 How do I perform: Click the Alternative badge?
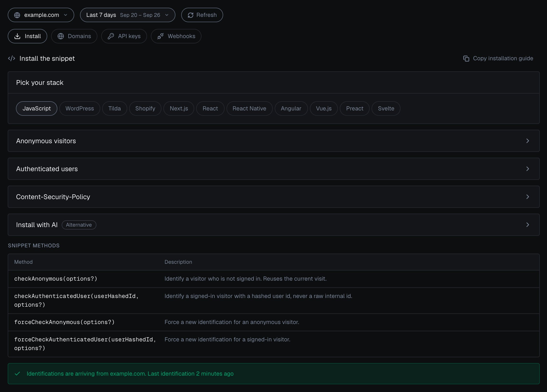click(x=79, y=225)
